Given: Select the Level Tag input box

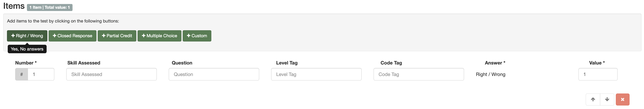Looking at the screenshot, I should pos(316,74).
